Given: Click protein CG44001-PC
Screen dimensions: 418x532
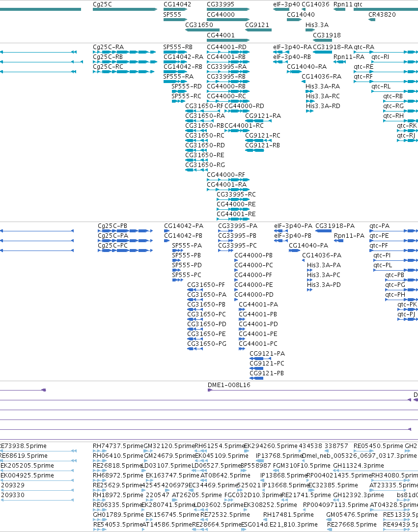Looking at the screenshot, I should click(258, 343).
